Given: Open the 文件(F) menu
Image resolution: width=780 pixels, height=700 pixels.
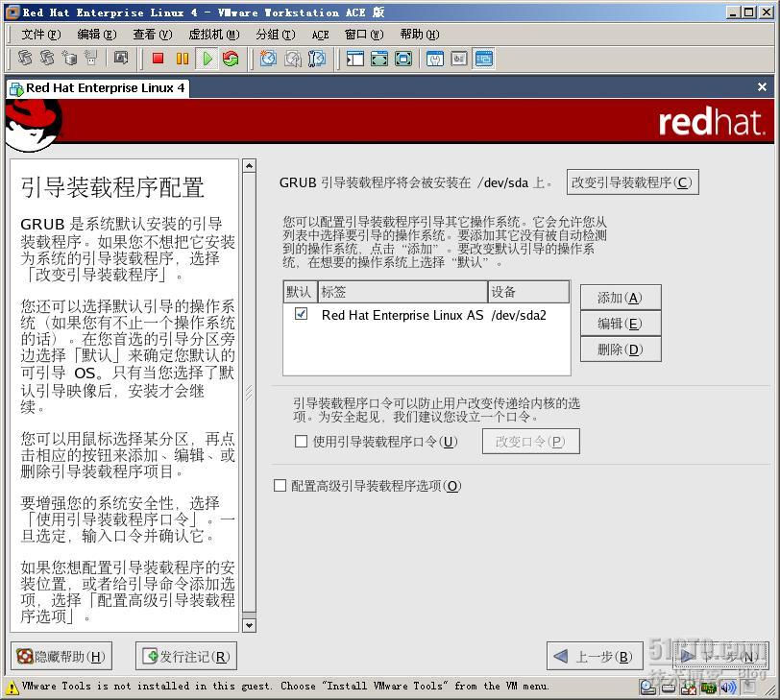Looking at the screenshot, I should pyautogui.click(x=40, y=35).
